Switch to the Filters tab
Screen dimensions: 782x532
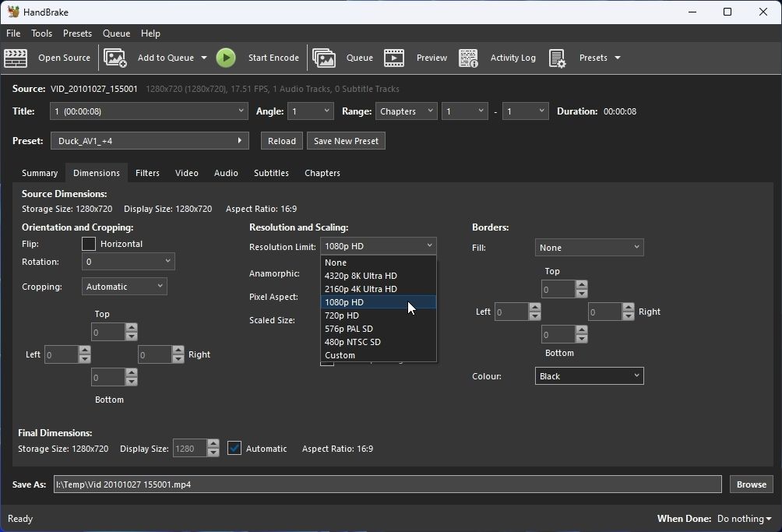(147, 173)
